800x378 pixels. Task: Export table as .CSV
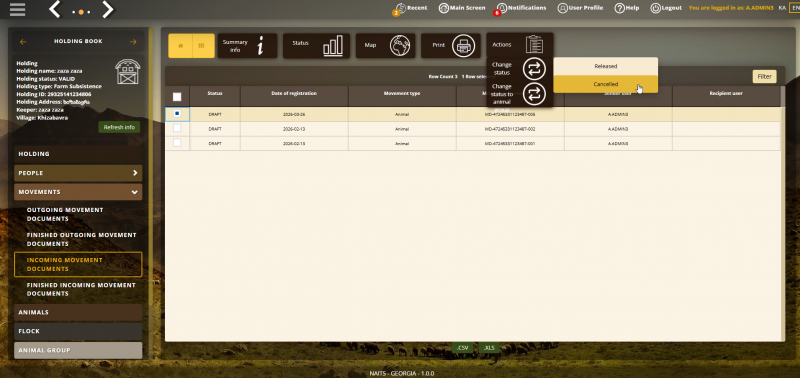click(x=463, y=348)
